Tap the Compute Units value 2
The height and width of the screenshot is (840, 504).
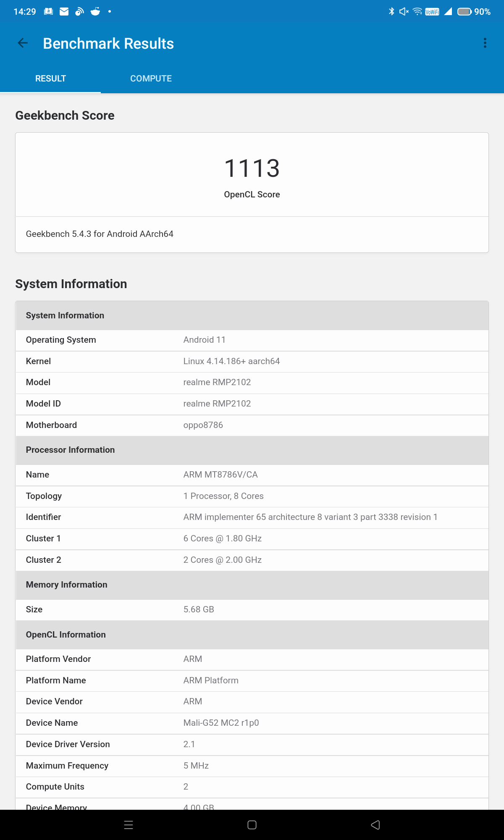pyautogui.click(x=186, y=787)
